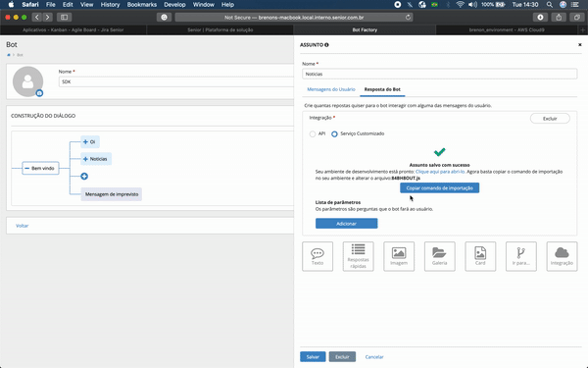Viewport: 588px width, 368px height.
Task: Switch to Resposta do Bot tab
Action: click(x=382, y=89)
